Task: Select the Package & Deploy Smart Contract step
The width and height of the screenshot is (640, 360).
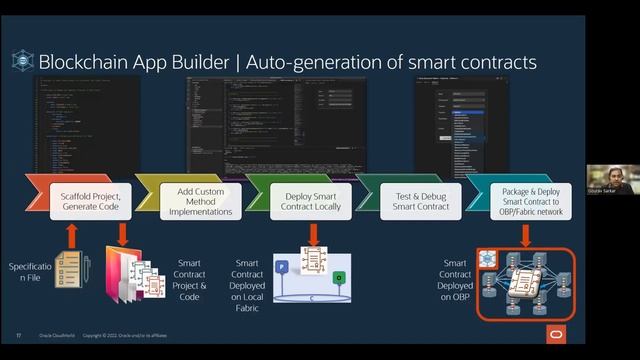Action: pos(531,202)
